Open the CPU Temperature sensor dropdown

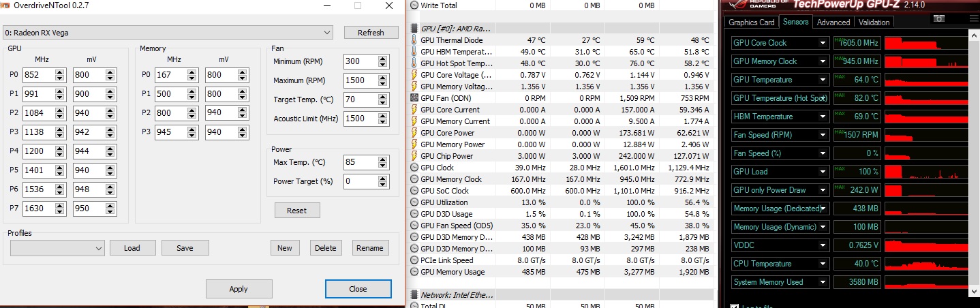tap(823, 264)
